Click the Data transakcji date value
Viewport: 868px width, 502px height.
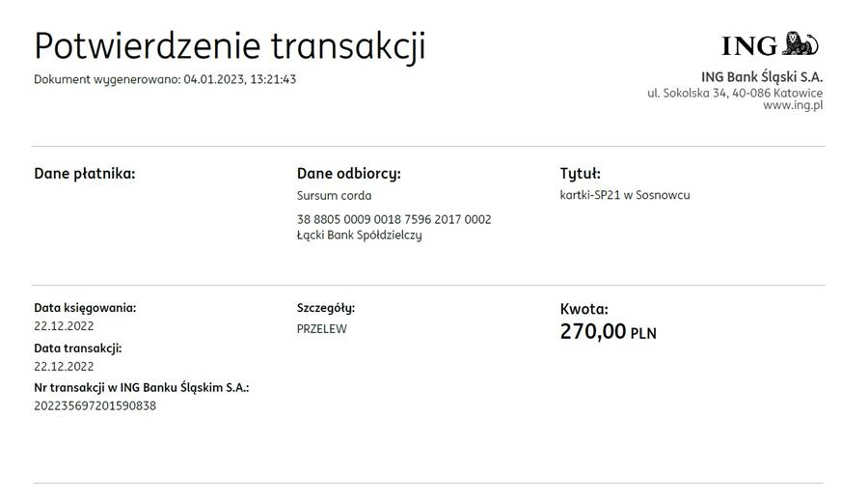tap(64, 366)
